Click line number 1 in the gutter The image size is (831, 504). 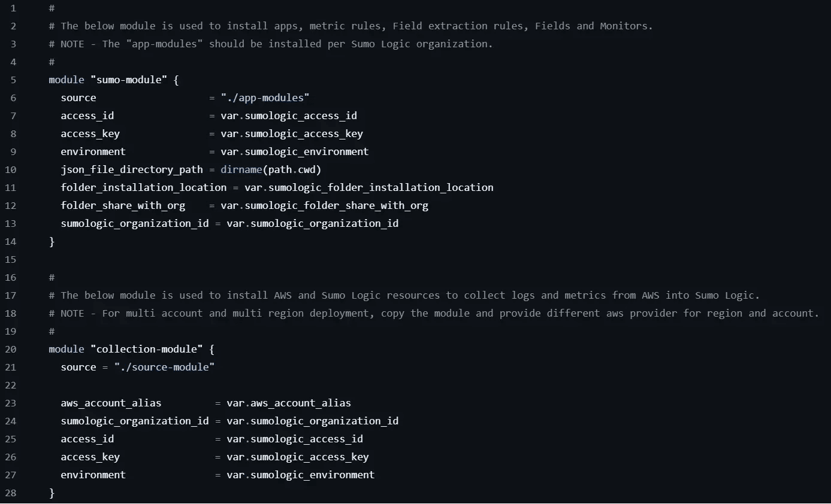(x=13, y=8)
